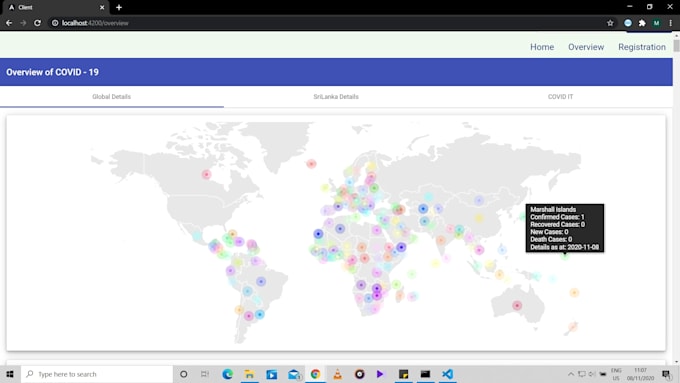Switch to the SriLanka Details tab
This screenshot has height=383, width=680.
click(x=336, y=97)
